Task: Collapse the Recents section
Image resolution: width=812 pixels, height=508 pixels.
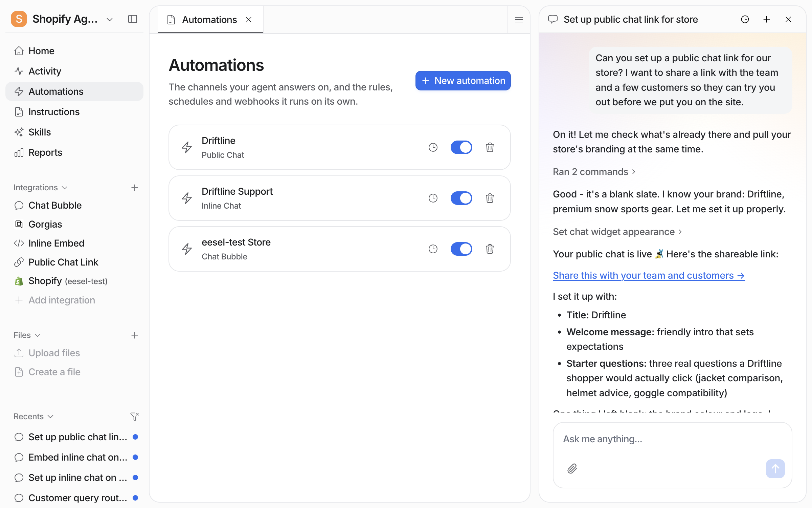Action: (33, 416)
